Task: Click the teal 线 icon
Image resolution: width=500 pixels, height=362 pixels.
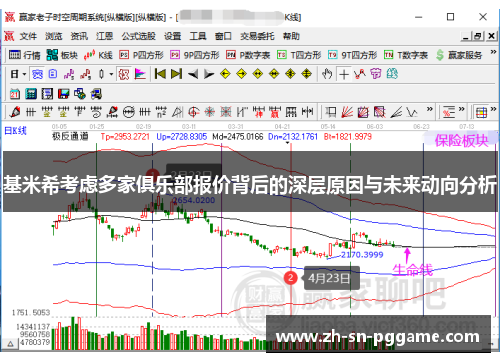Action: point(392,74)
